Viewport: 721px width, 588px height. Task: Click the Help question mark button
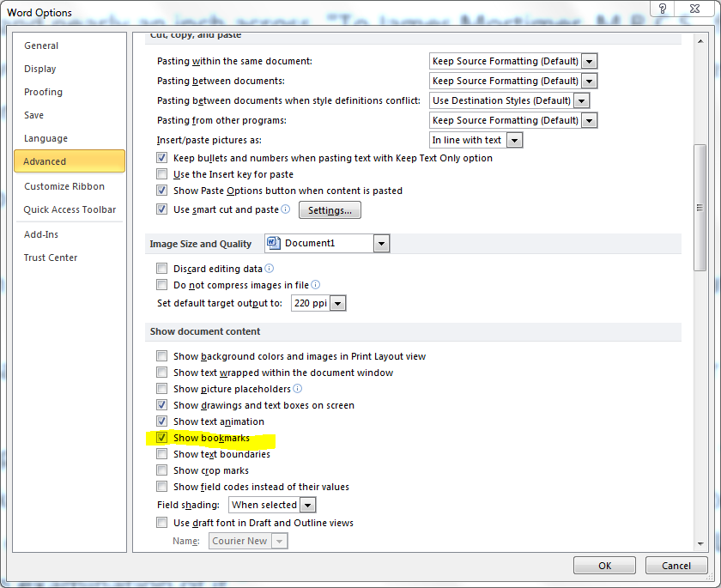[662, 9]
